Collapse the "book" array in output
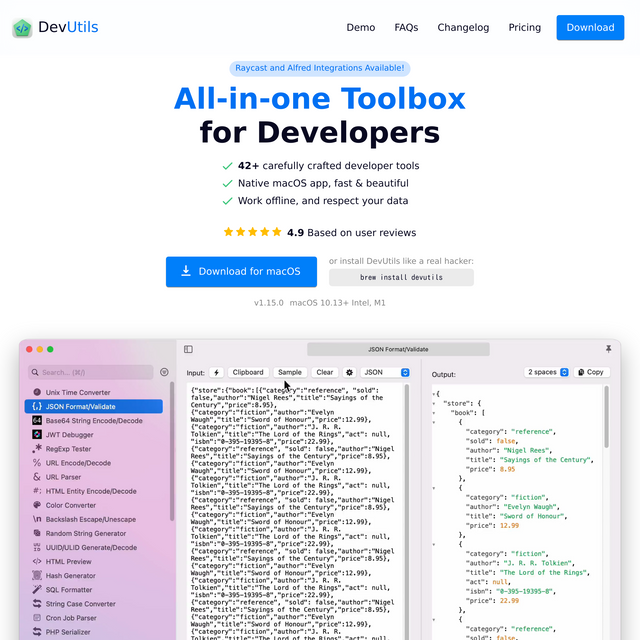Image resolution: width=640 pixels, height=640 pixels. tap(434, 413)
